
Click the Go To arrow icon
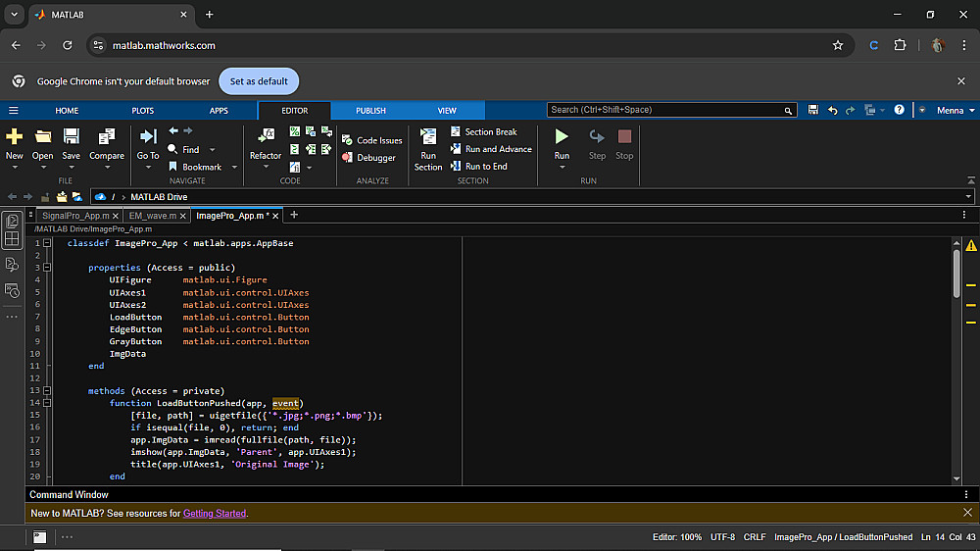[x=148, y=136]
